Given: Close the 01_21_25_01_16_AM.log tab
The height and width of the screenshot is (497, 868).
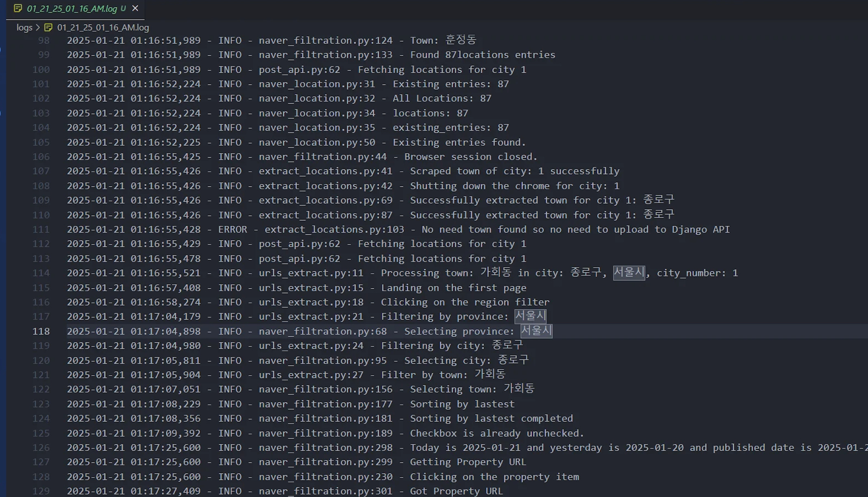Looking at the screenshot, I should point(135,9).
